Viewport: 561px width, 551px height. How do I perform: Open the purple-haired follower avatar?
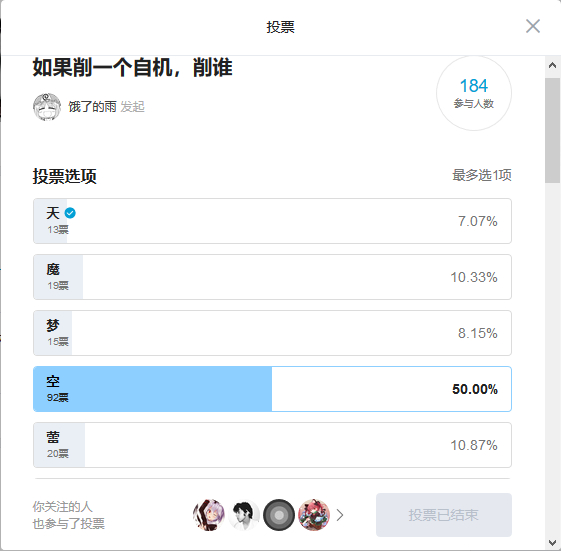pos(209,515)
